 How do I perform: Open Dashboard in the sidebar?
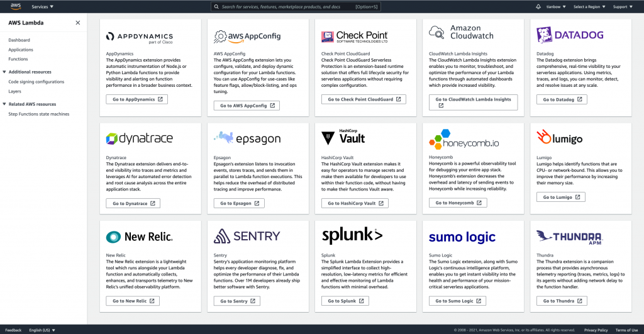point(19,40)
